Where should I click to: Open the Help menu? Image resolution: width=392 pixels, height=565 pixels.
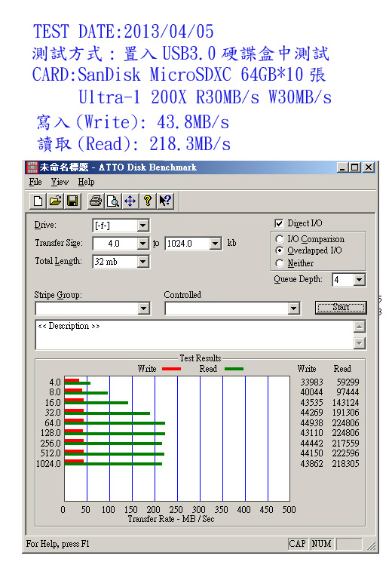click(87, 182)
